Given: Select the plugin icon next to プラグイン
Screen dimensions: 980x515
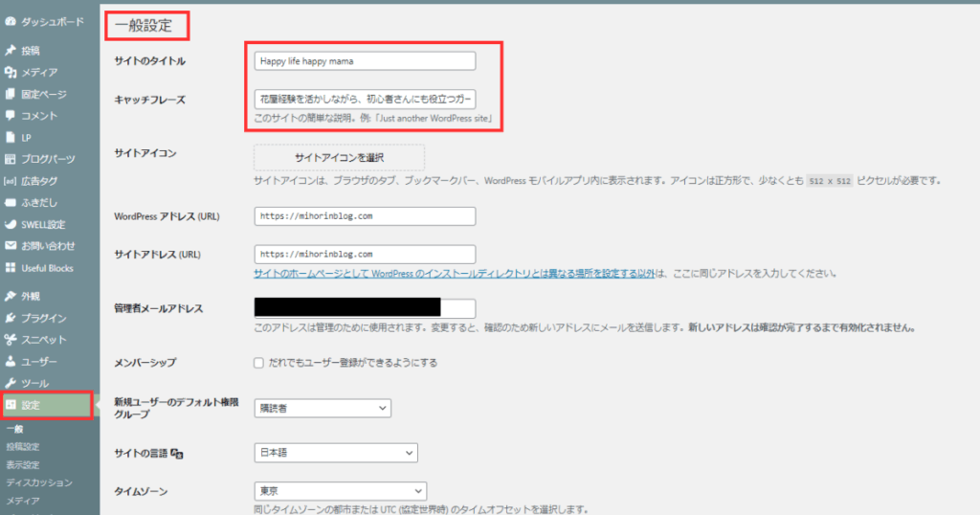Looking at the screenshot, I should (x=11, y=318).
